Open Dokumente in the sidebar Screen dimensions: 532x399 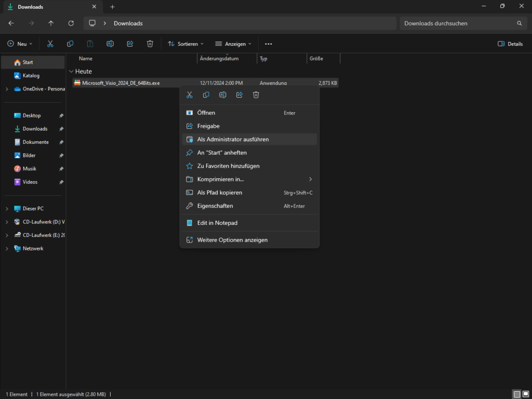[35, 142]
